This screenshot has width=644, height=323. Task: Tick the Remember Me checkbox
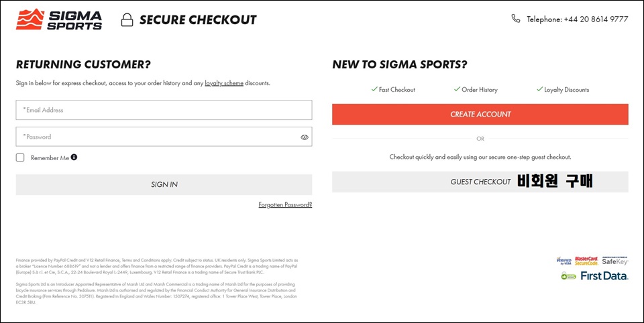coord(20,157)
